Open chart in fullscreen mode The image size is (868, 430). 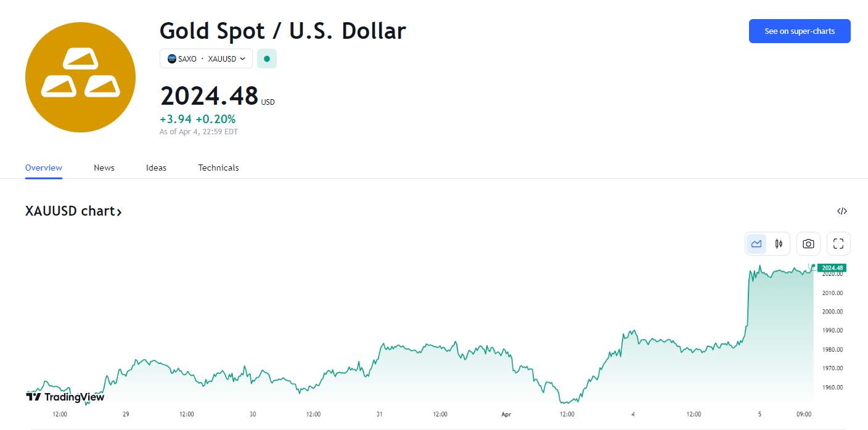[x=838, y=243]
